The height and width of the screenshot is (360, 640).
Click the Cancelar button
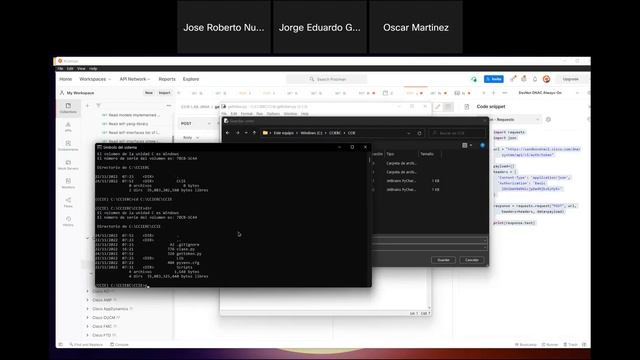tap(472, 260)
